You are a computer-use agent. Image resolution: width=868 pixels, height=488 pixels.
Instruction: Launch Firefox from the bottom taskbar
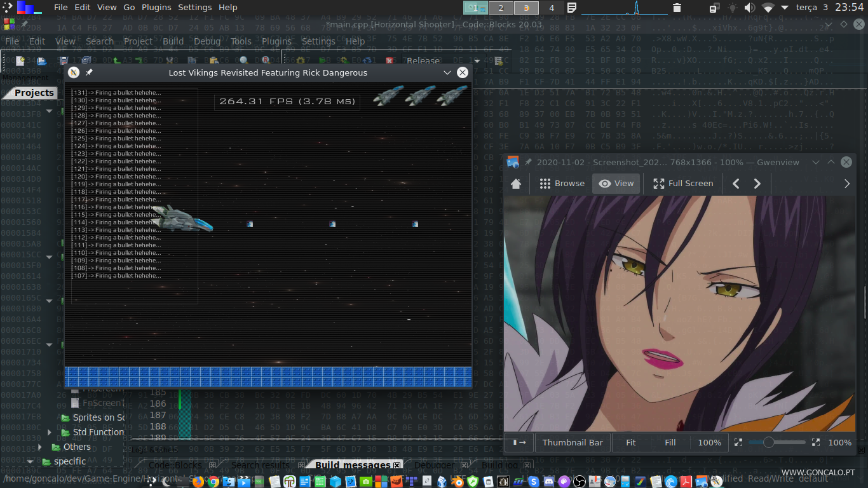198,482
